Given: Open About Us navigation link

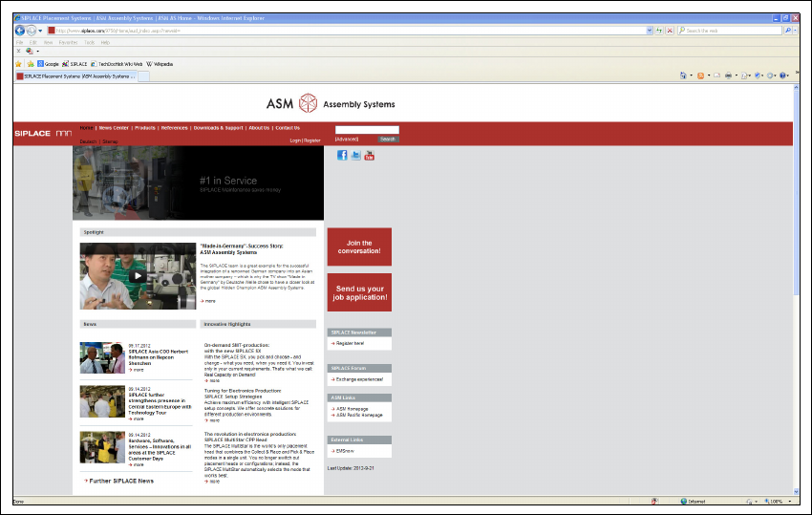Looking at the screenshot, I should click(259, 128).
